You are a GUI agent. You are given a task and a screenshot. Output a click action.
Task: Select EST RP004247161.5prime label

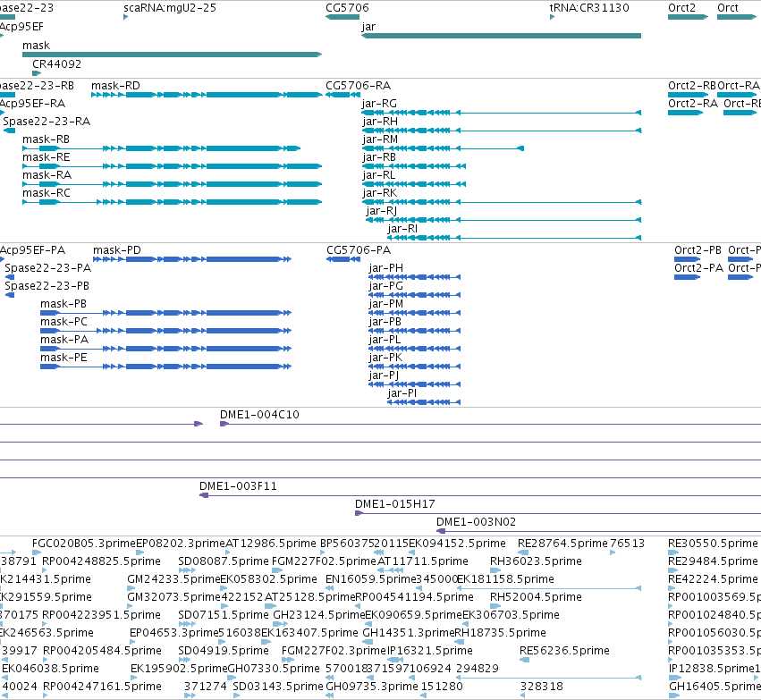(103, 687)
